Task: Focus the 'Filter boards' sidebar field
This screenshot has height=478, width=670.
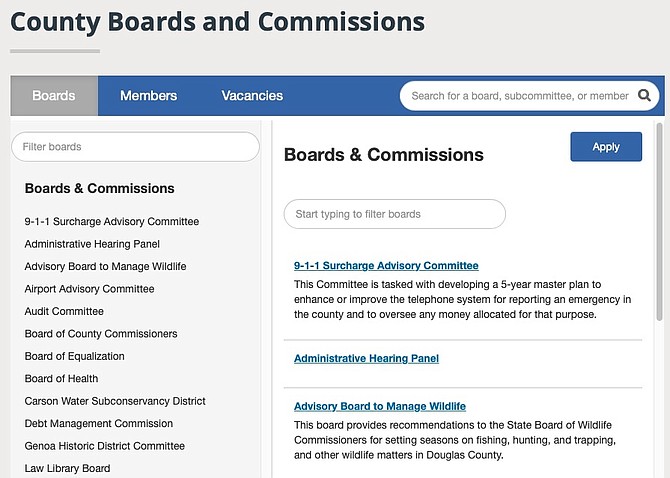Action: coord(135,147)
